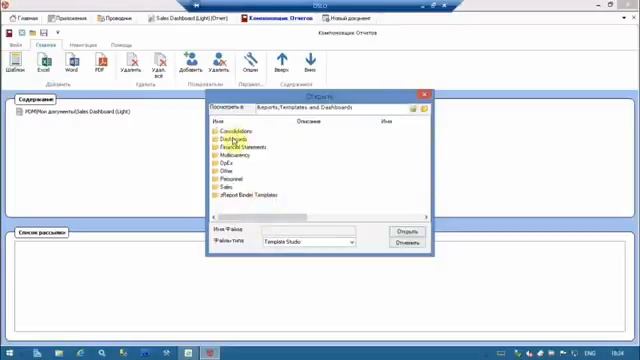The height and width of the screenshot is (360, 640).
Task: Switch to the Главная ribbon tab
Action: 46,45
